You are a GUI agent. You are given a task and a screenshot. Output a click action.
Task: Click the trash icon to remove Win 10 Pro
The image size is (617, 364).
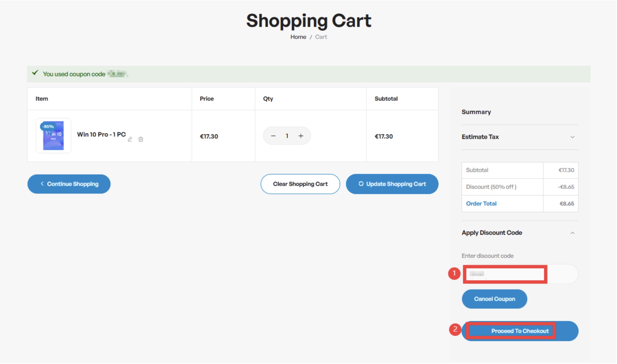point(141,139)
